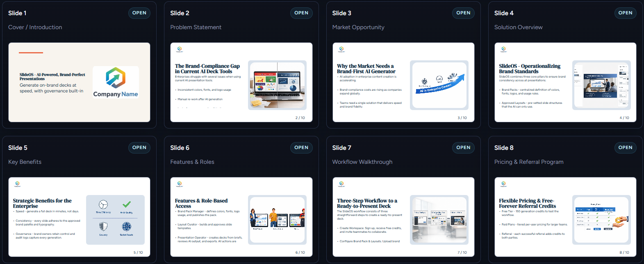The image size is (644, 264).
Task: Click the small logo on Slide 6 preview
Action: point(180,184)
